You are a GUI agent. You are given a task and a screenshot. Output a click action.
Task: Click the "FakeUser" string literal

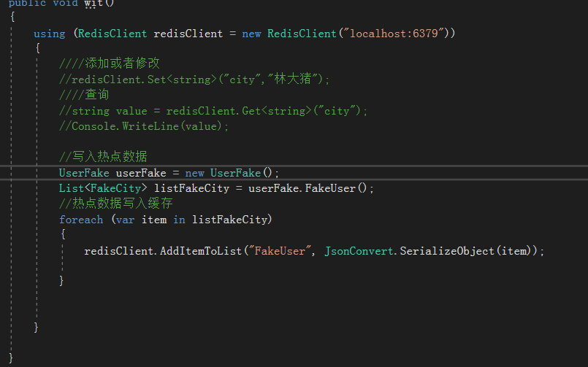[x=280, y=250]
